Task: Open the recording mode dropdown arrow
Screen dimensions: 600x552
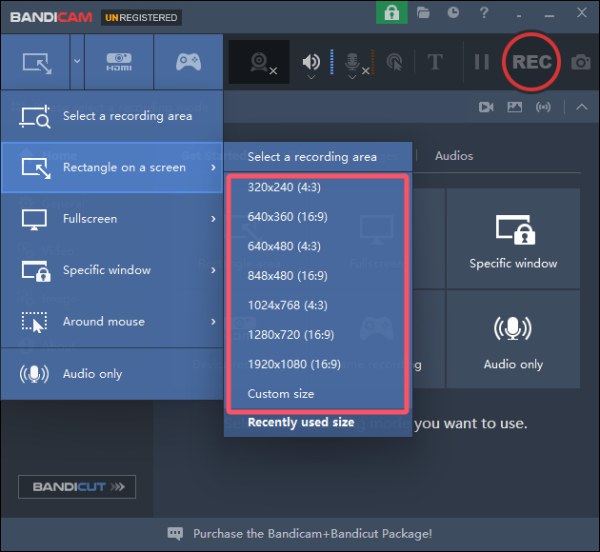Action: (x=77, y=61)
